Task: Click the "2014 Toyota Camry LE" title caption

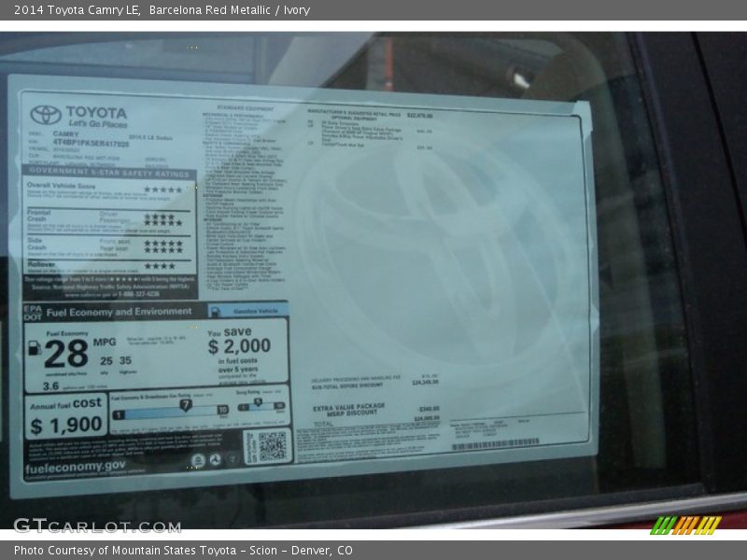Action: pos(77,10)
